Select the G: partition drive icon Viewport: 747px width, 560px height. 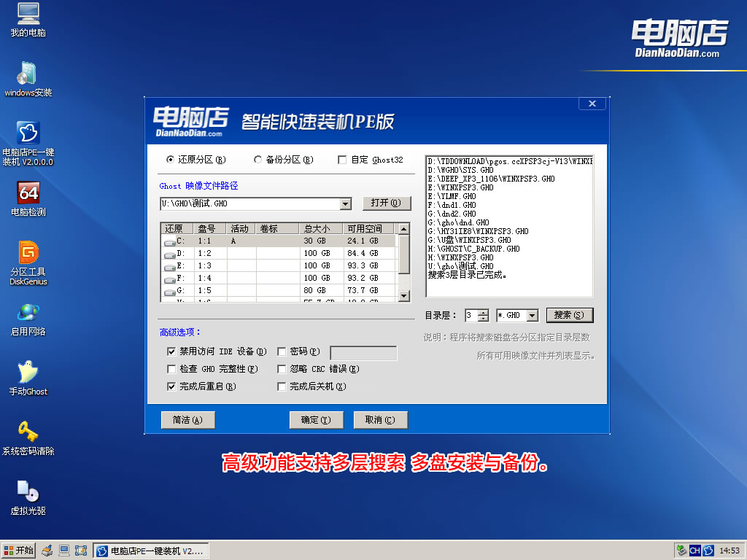(169, 292)
